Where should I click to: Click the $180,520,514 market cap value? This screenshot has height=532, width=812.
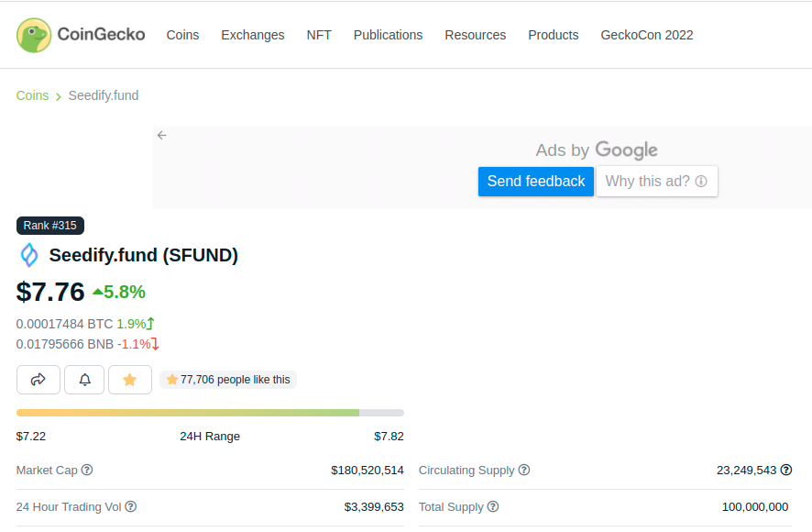tap(368, 471)
